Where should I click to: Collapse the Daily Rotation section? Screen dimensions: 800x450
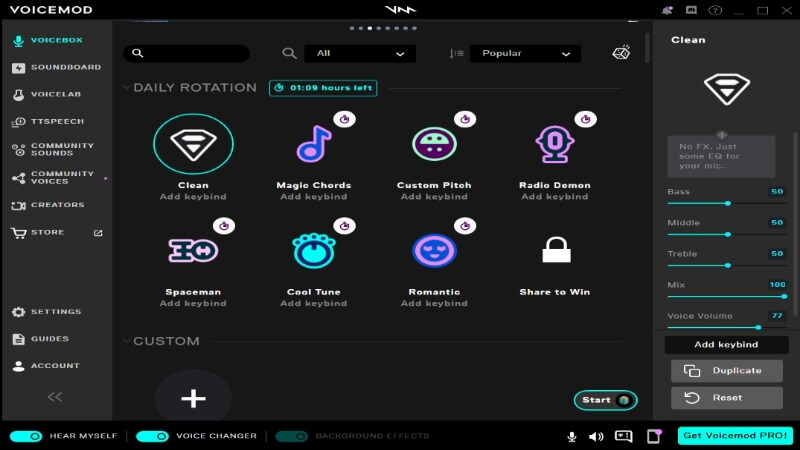point(127,87)
